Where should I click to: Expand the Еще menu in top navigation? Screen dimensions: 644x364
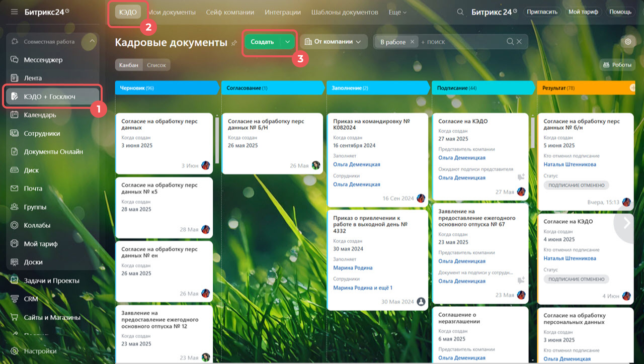tap(397, 12)
